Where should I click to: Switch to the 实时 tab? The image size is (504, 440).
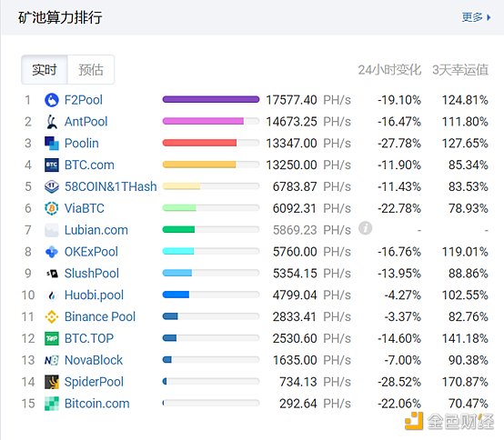[45, 70]
